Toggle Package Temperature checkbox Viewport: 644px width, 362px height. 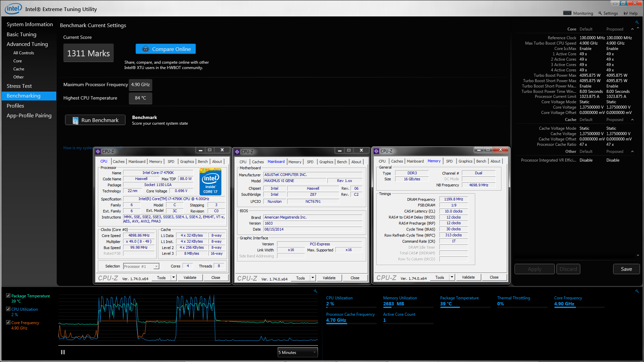click(8, 296)
